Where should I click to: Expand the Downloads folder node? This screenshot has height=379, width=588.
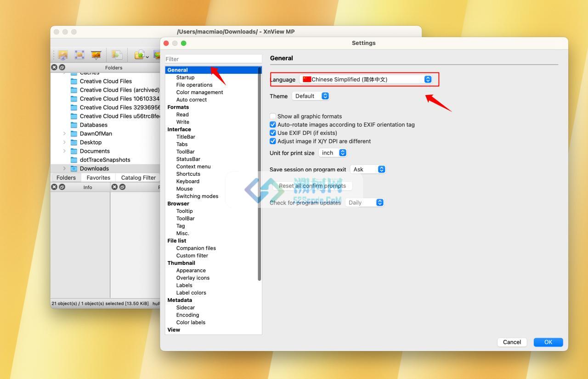click(64, 168)
